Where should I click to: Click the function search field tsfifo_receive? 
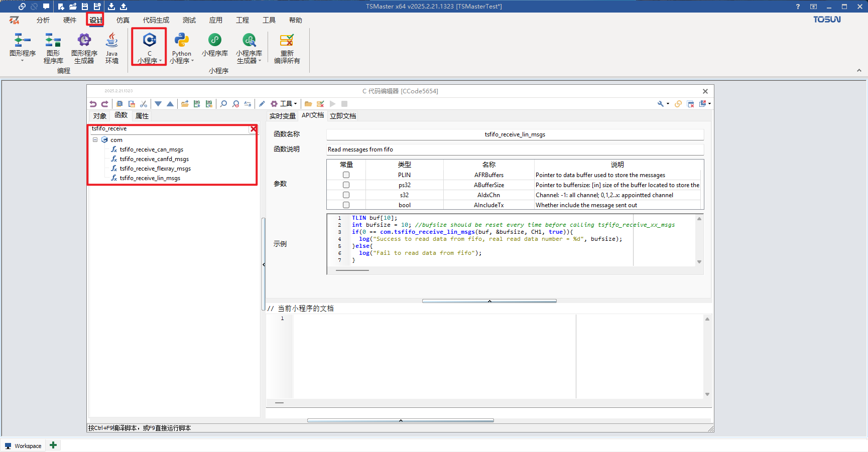coord(170,129)
